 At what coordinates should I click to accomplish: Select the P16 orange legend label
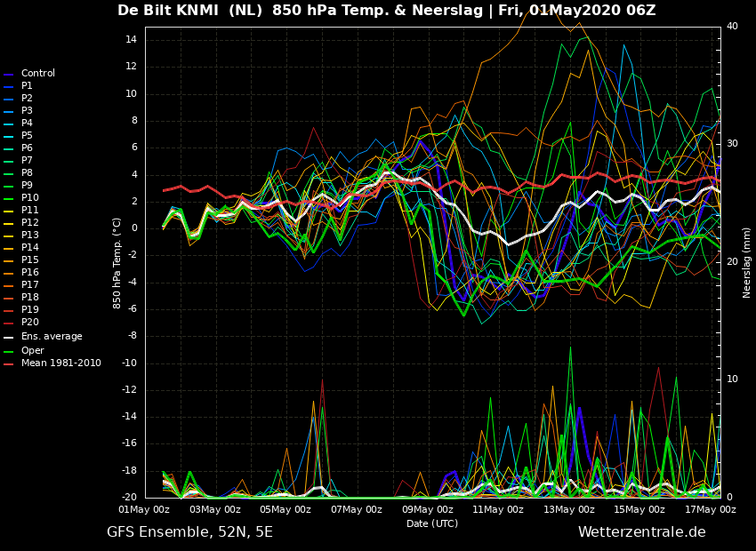[x=30, y=272]
